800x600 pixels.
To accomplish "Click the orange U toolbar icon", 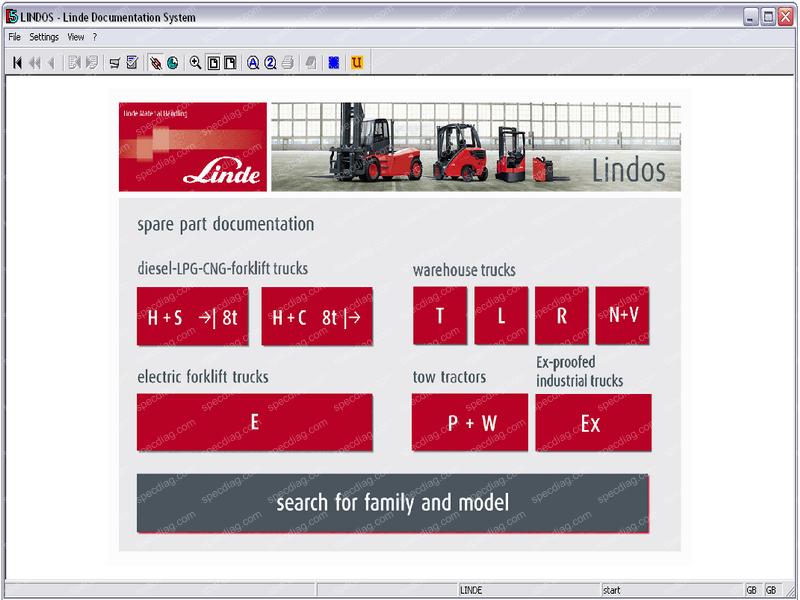I will pyautogui.click(x=357, y=63).
